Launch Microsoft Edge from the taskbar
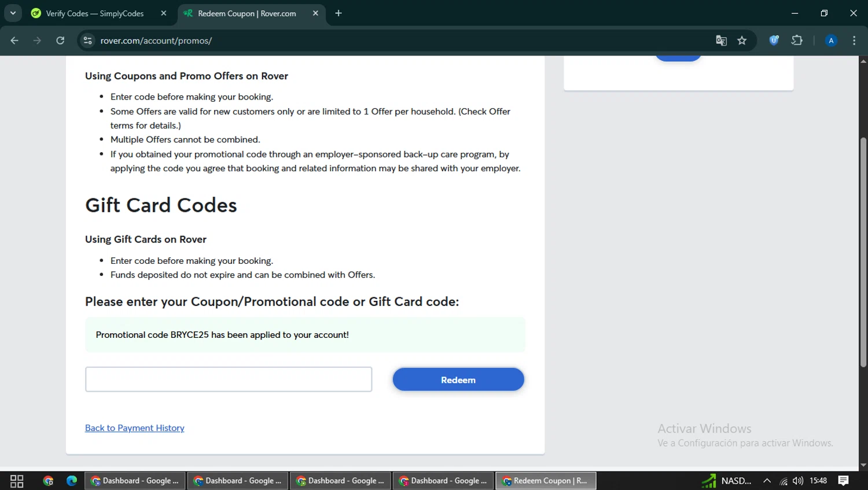 tap(72, 481)
